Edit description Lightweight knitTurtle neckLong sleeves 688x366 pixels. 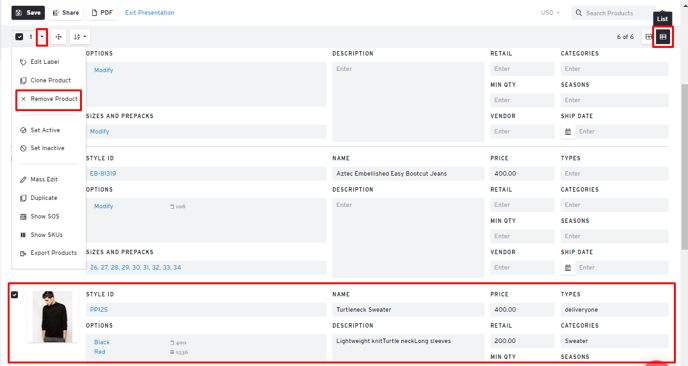pos(408,349)
